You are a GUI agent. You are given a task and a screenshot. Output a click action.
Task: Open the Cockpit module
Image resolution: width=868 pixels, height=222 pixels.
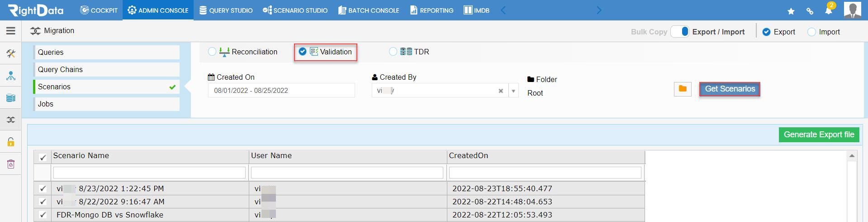click(99, 10)
